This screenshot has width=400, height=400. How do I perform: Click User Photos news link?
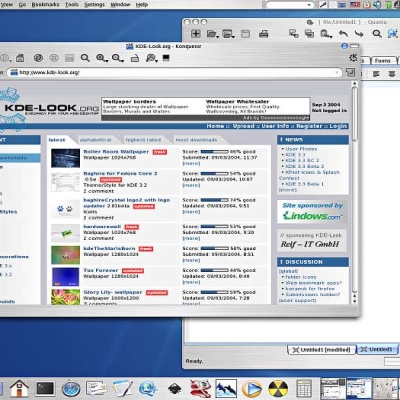tap(301, 149)
